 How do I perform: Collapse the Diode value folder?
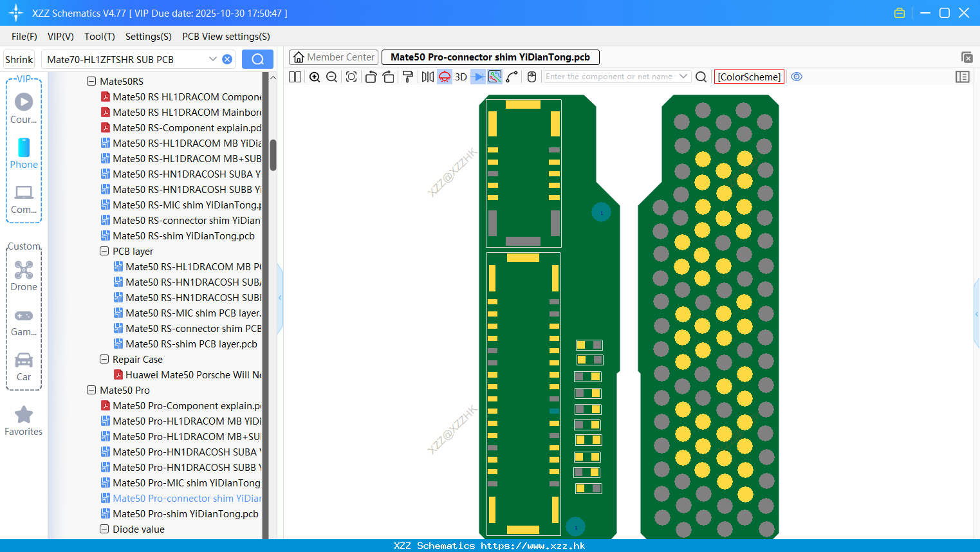104,529
